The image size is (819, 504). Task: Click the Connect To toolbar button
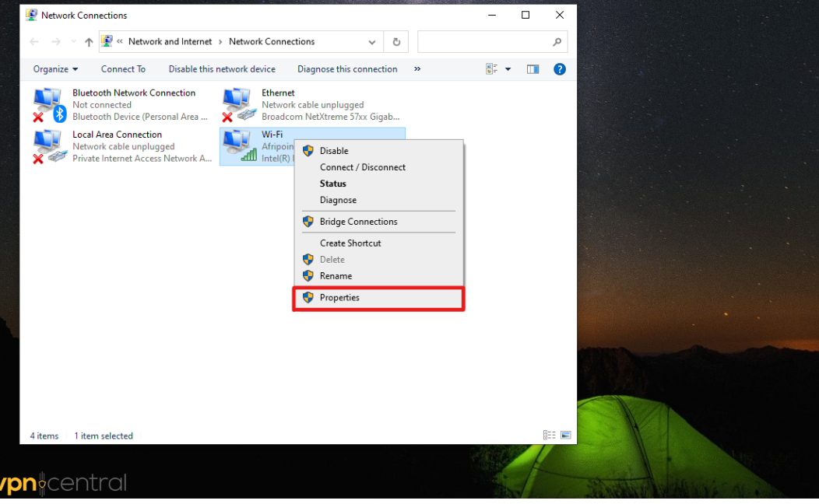pyautogui.click(x=123, y=68)
